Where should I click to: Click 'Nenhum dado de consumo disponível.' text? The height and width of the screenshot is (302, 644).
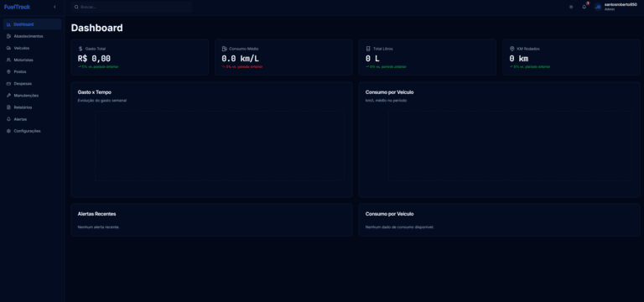[400, 226]
